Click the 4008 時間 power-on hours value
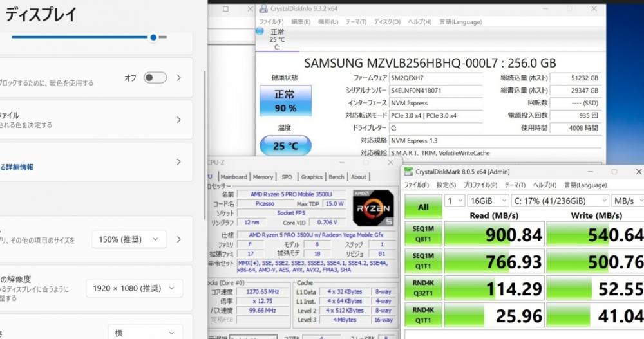This screenshot has width=644, height=339. (575, 128)
